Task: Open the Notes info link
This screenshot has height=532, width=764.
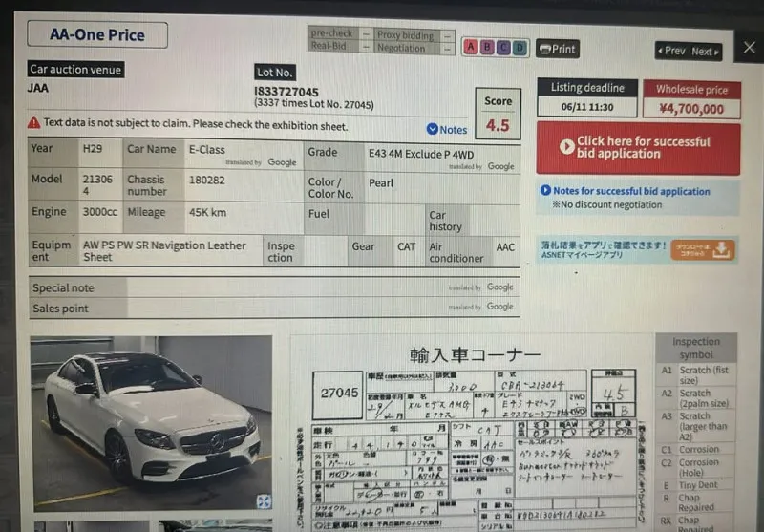Action: click(x=447, y=130)
